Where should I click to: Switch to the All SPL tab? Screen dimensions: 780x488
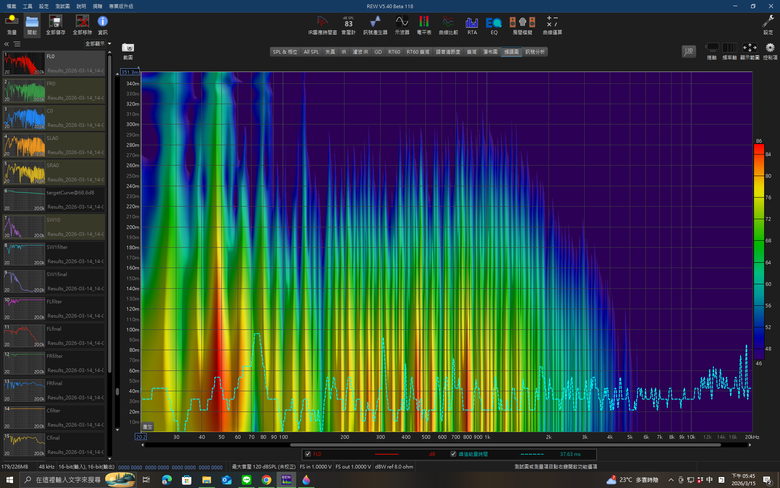[x=313, y=51]
